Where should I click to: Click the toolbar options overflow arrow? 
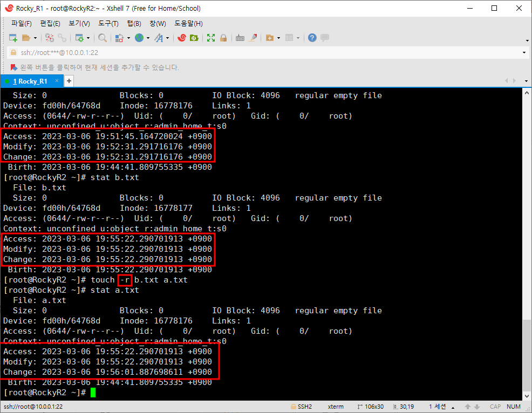pyautogui.click(x=527, y=40)
